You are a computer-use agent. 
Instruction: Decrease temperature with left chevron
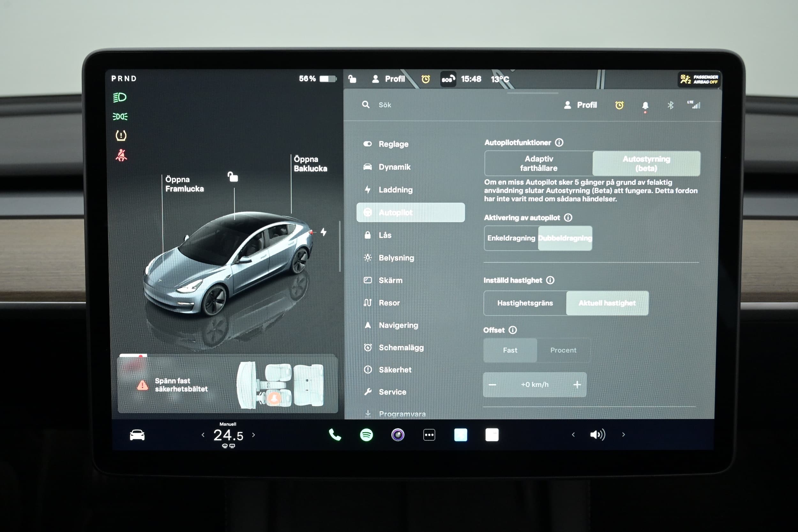click(x=203, y=435)
